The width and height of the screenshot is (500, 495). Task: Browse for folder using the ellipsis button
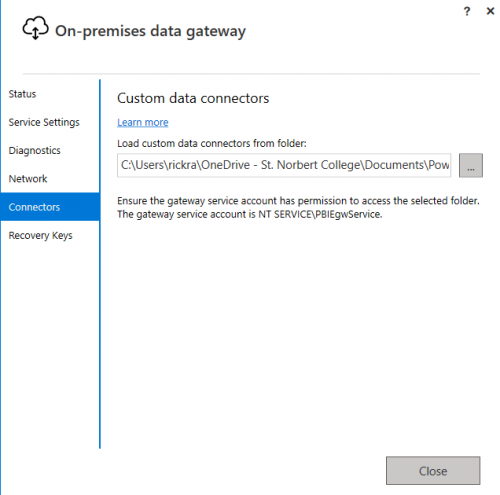471,165
